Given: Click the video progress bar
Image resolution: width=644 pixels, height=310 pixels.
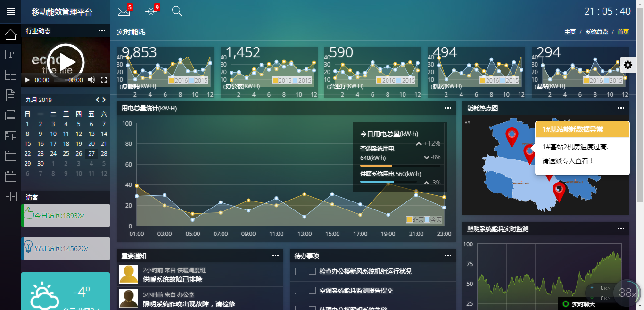Looking at the screenshot, I should (x=59, y=80).
